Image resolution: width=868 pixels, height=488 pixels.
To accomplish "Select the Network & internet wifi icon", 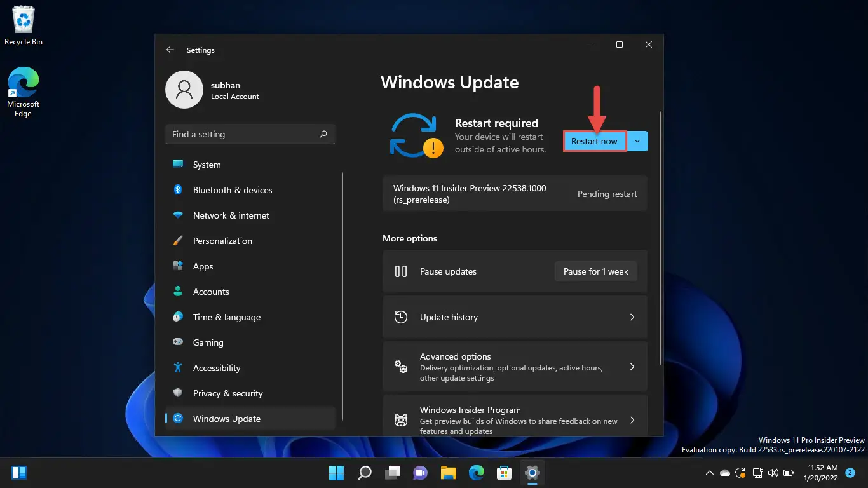I will [179, 215].
